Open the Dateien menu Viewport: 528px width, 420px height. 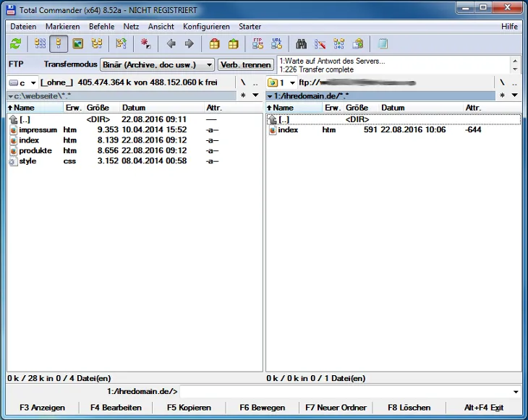tap(23, 27)
